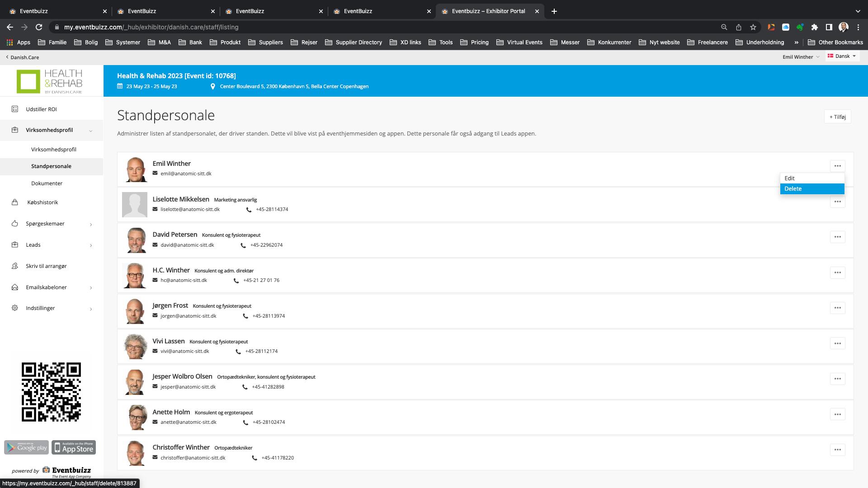This screenshot has width=868, height=488.
Task: Open Dokumenter in the sidebar
Action: 47,183
